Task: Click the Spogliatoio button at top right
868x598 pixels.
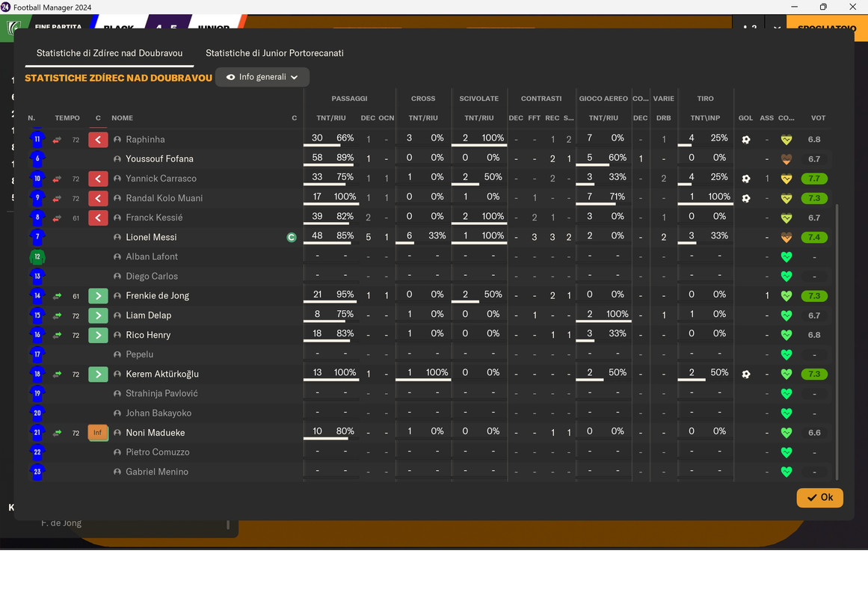Action: tap(826, 28)
